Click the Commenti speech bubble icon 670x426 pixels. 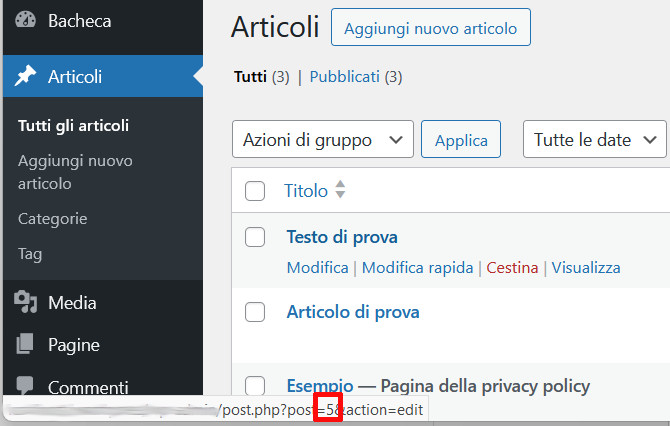pos(25,385)
